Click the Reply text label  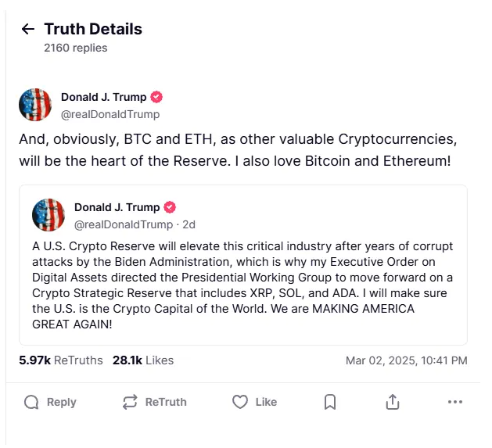tap(61, 402)
